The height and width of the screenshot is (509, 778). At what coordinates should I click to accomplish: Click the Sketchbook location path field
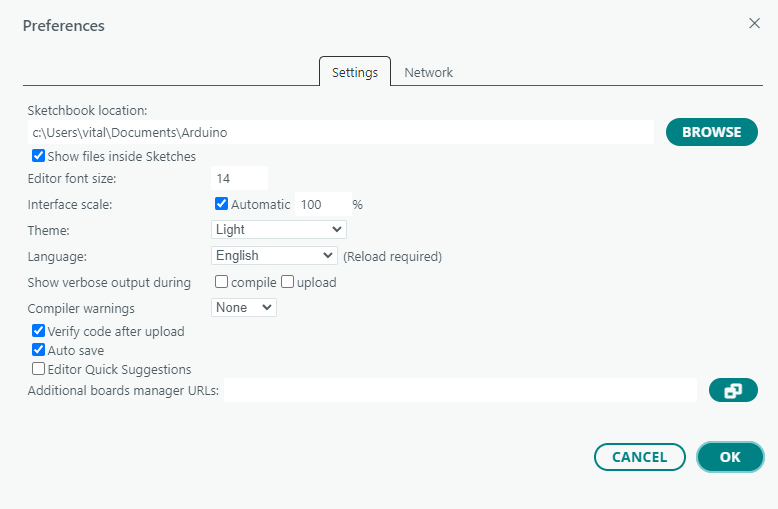point(340,132)
